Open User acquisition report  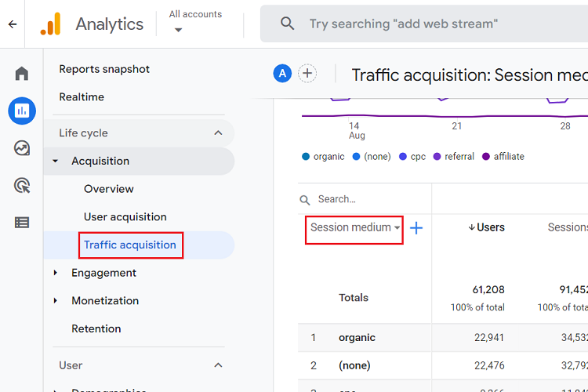[125, 217]
